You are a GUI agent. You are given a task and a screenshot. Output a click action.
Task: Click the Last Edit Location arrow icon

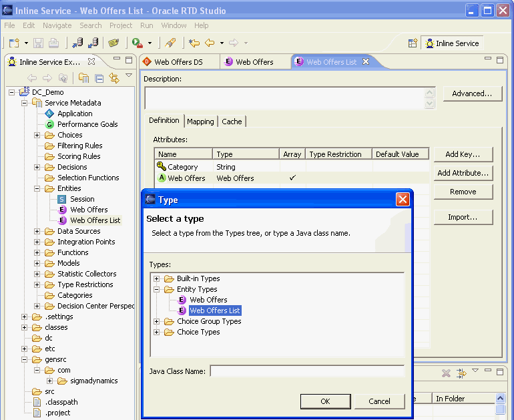click(x=194, y=43)
